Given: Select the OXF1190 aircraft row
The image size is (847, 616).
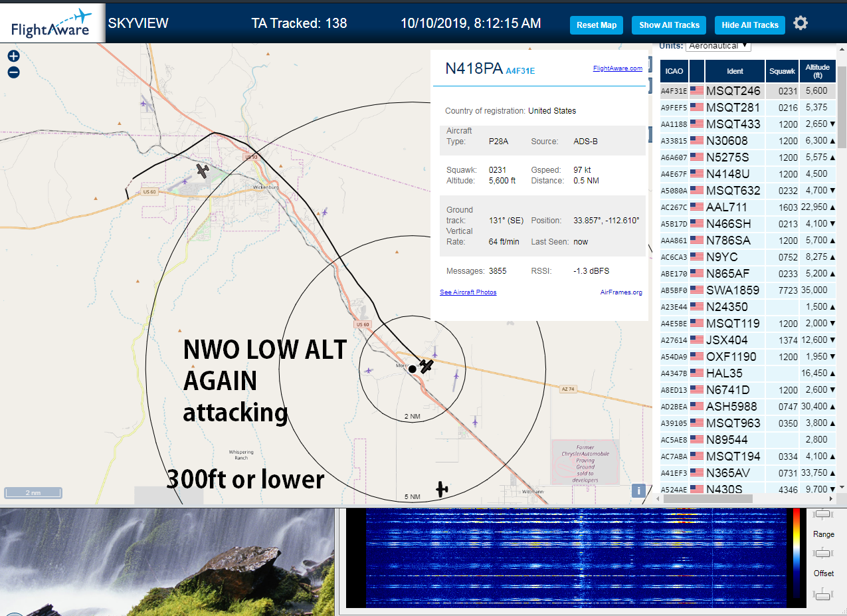Looking at the screenshot, I should click(x=748, y=356).
